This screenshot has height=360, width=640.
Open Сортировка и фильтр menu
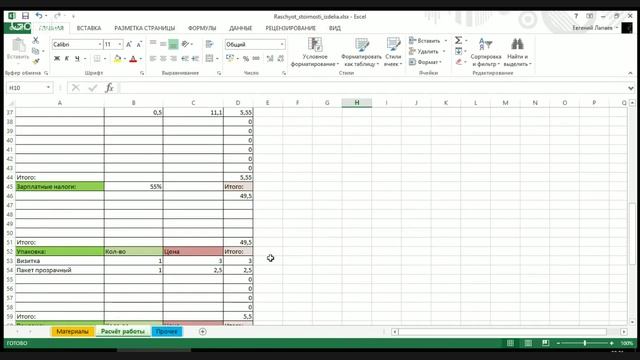(486, 52)
